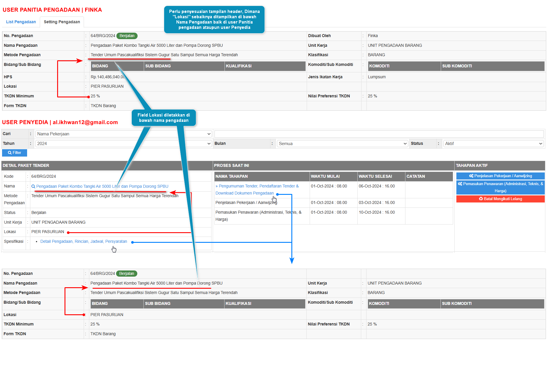548x392 pixels.
Task: Open the Bulan dropdown showing Semua
Action: coord(342,144)
